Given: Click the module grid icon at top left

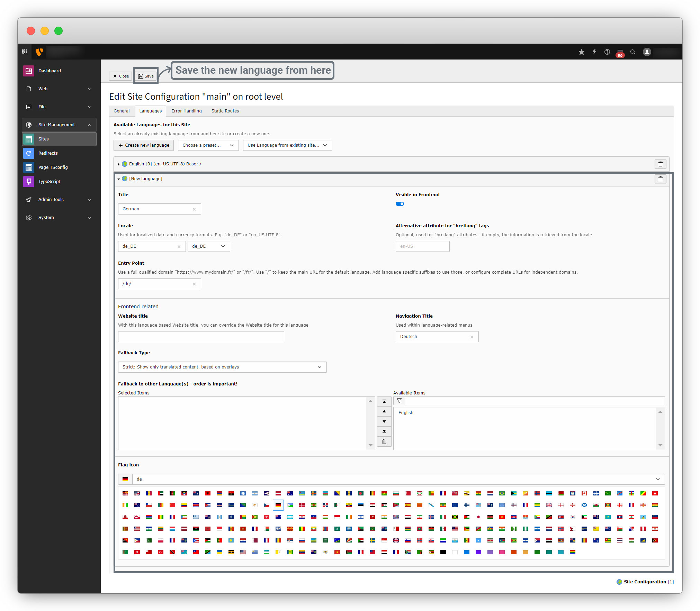Looking at the screenshot, I should 25,52.
